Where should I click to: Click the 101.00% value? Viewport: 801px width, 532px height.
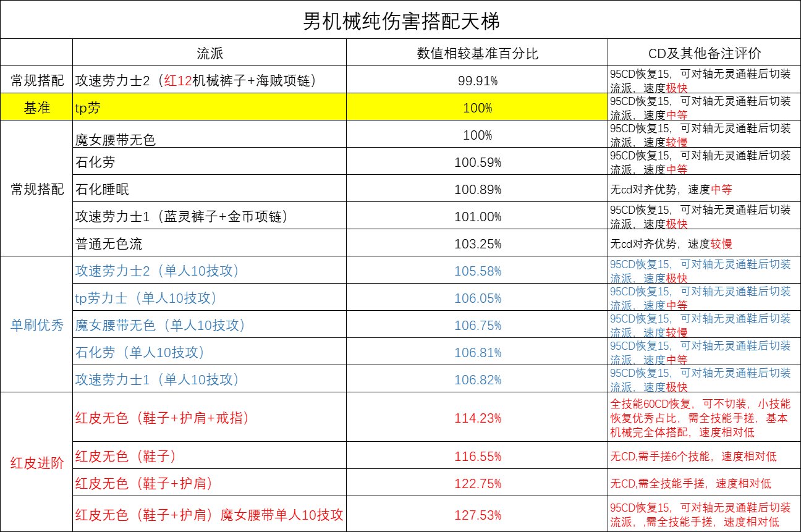[477, 216]
